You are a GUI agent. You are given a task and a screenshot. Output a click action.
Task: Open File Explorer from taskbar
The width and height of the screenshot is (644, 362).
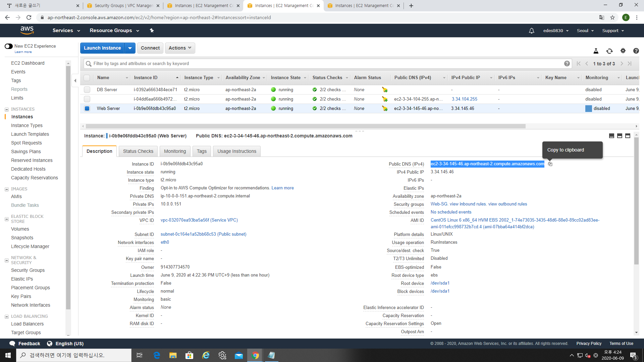coord(173,355)
